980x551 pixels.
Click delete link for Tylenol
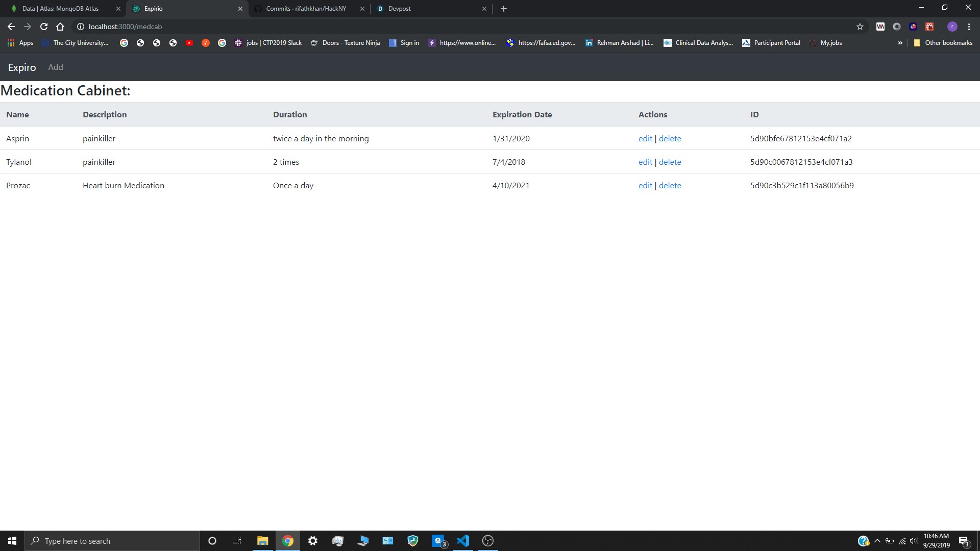point(670,162)
